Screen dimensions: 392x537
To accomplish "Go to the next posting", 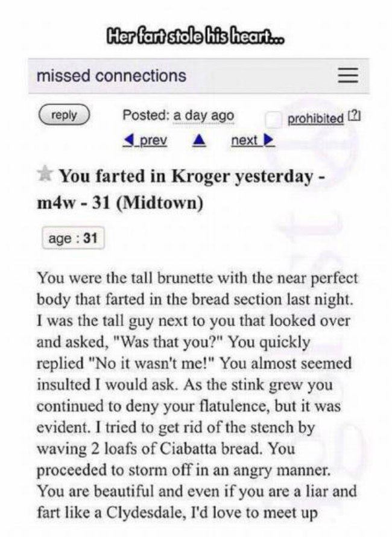I will (244, 141).
